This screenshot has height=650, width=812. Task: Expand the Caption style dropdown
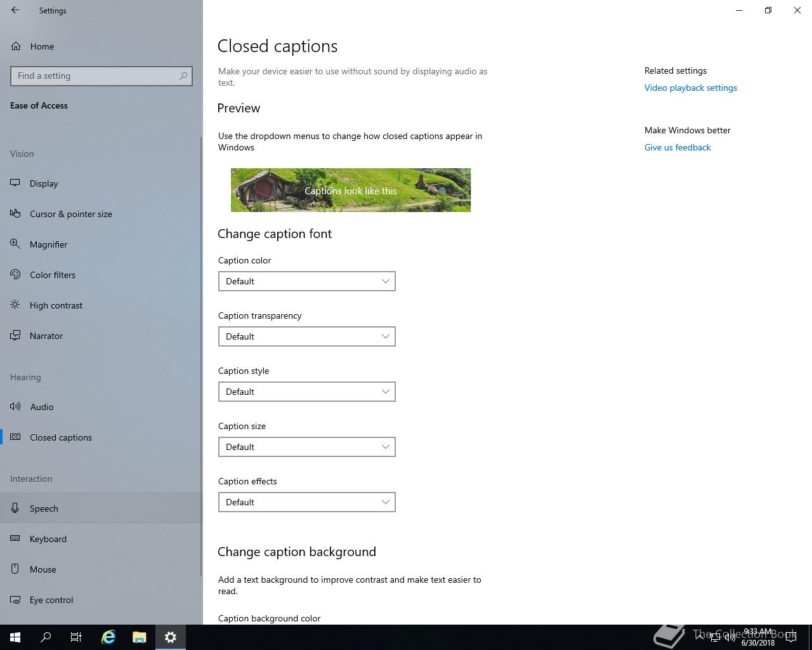click(307, 392)
